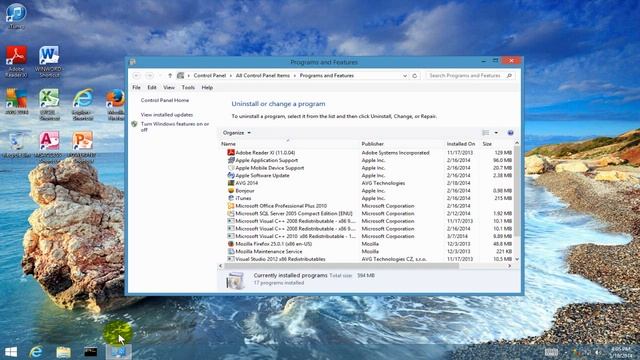Open the Edit menu

[152, 87]
